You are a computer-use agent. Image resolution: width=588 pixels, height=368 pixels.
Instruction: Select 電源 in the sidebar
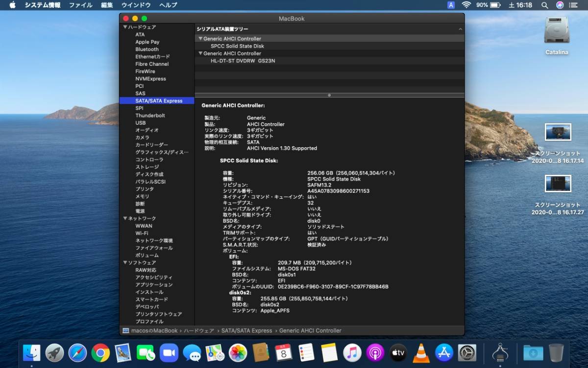point(140,211)
